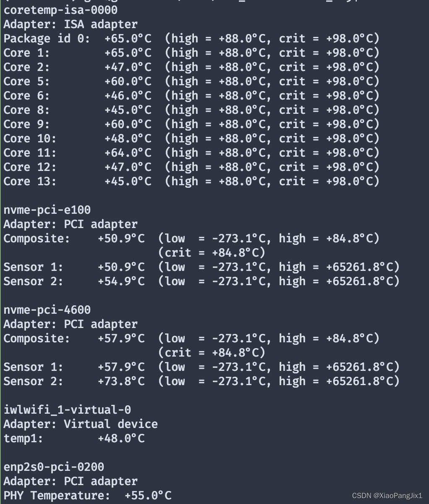
Task: Click the Core 1 label
Action: 26,53
